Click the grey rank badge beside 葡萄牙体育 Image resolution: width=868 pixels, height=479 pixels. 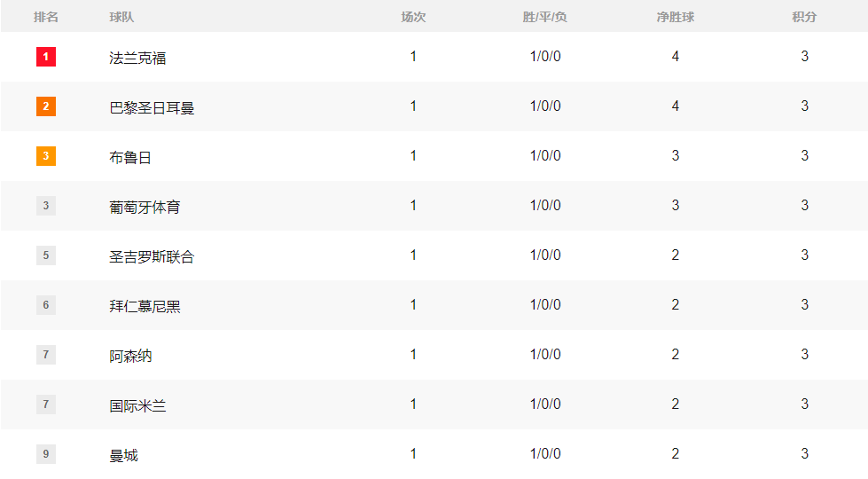pos(46,206)
